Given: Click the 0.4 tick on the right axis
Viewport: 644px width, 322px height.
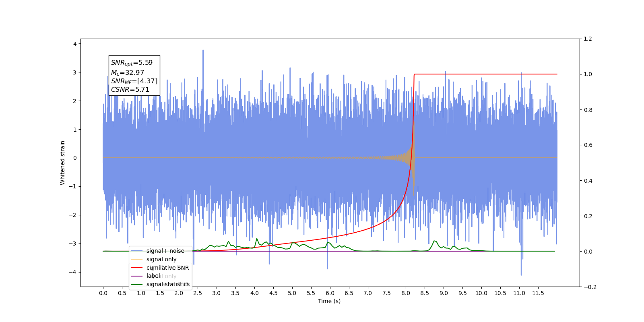Looking at the screenshot, I should tap(588, 181).
